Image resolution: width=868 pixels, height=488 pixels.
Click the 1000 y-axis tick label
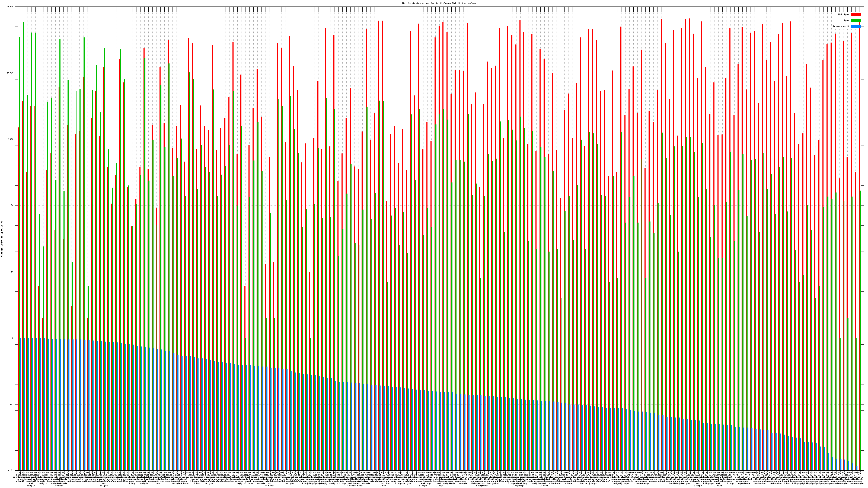point(11,139)
